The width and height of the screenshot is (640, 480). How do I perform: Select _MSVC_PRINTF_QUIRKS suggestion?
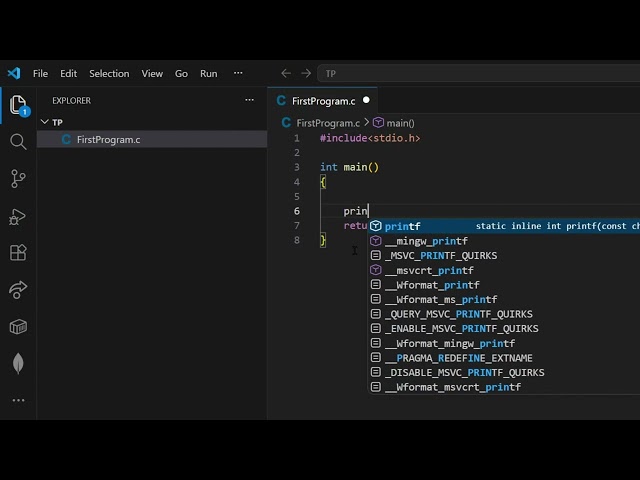504,256
